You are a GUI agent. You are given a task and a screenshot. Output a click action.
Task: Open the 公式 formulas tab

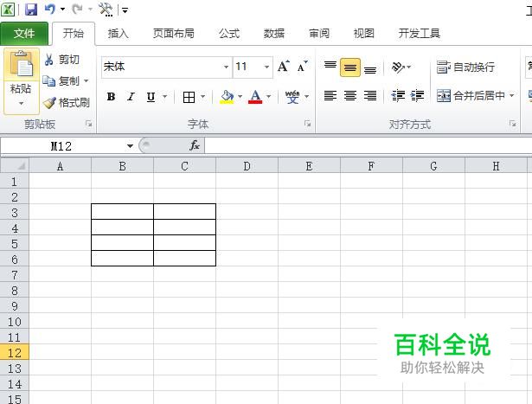click(229, 34)
